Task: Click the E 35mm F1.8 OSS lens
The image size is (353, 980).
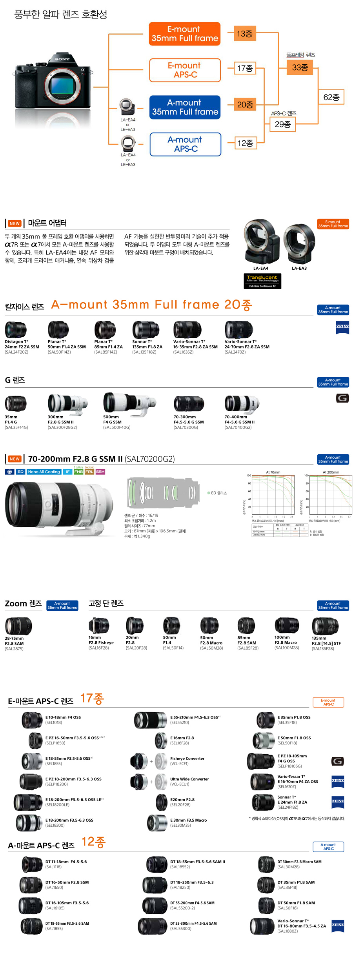Action: [x=266, y=720]
